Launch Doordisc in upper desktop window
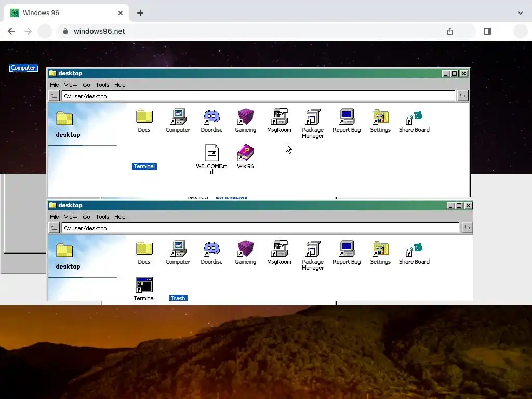 point(211,121)
